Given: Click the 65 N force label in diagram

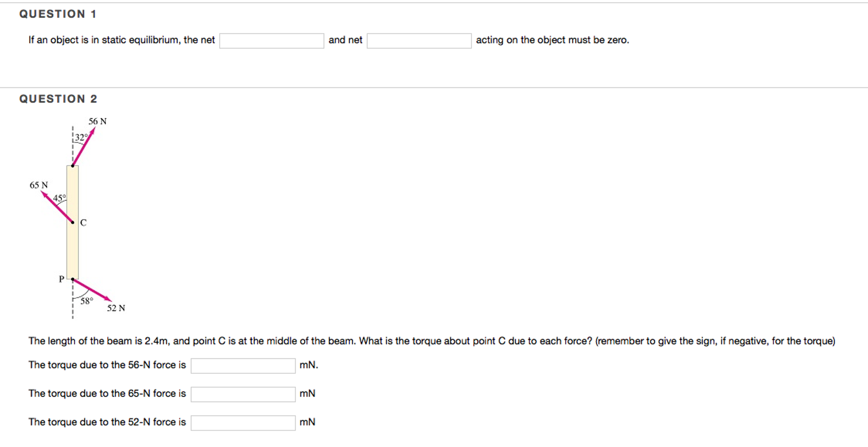Looking at the screenshot, I should (x=39, y=185).
